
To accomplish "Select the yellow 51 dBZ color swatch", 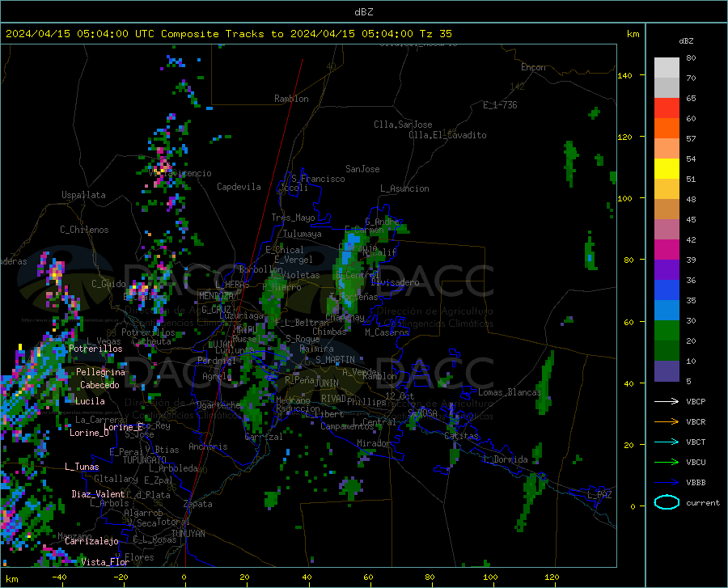I will click(667, 169).
